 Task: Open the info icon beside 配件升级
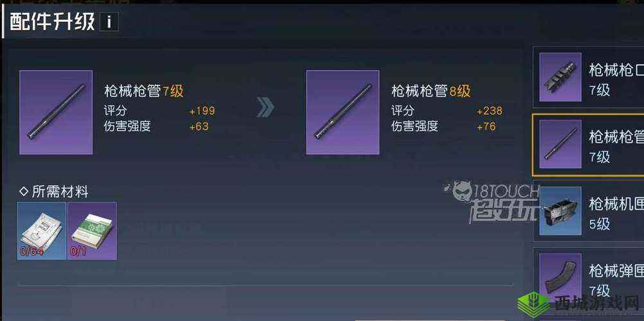109,22
